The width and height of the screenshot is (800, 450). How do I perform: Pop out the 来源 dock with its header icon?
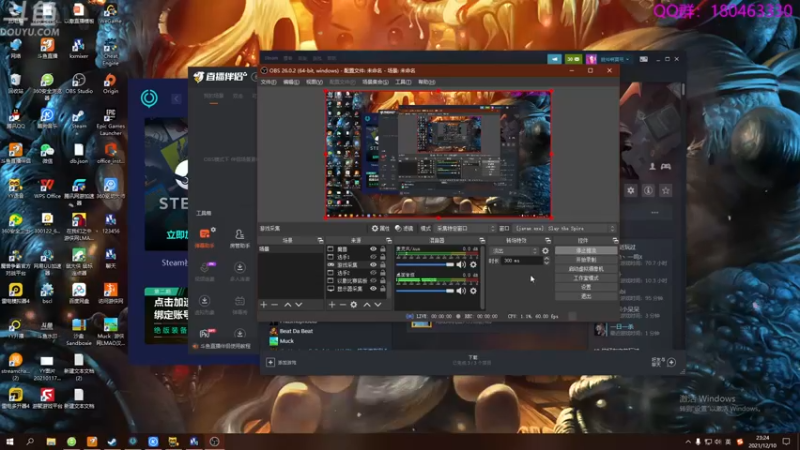pos(389,240)
